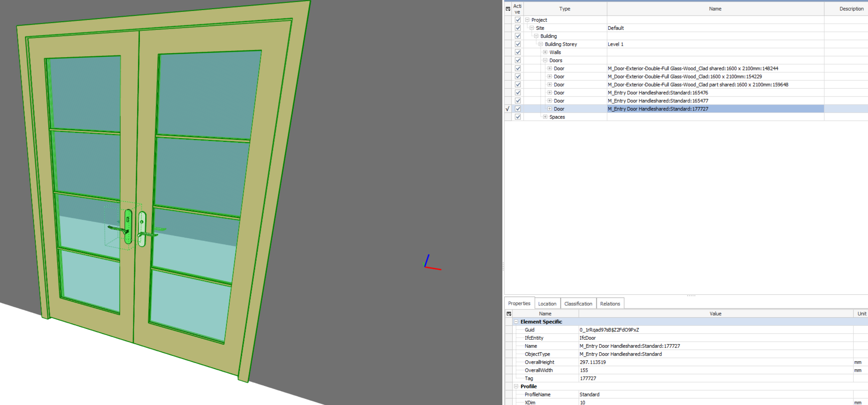Screen dimensions: 868x405
Task: Collapse the Profile property group
Action: (x=516, y=386)
